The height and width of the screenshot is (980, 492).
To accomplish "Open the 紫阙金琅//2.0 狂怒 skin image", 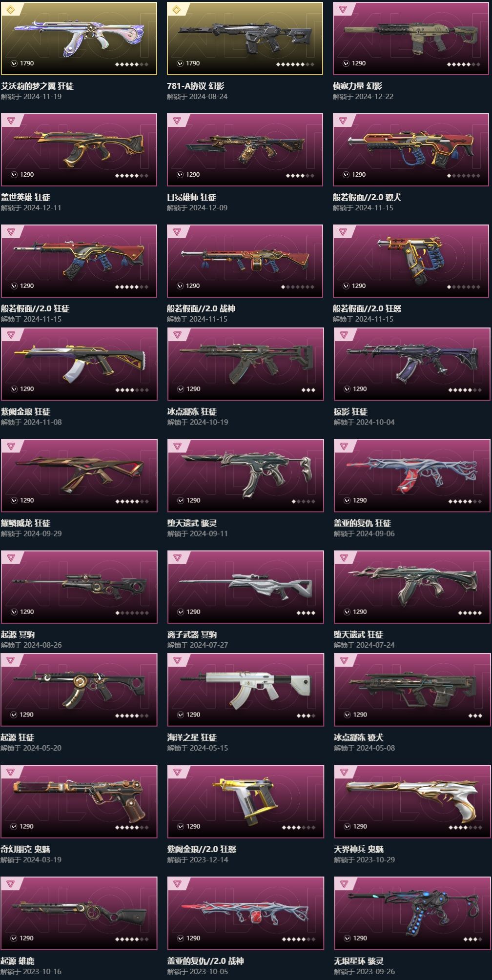I will pyautogui.click(x=246, y=801).
